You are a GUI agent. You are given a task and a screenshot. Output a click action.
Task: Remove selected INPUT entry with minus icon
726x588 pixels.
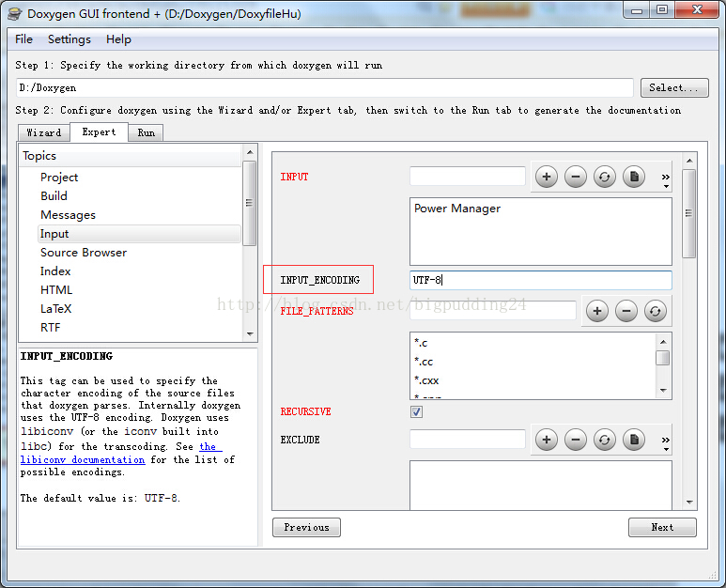click(576, 177)
